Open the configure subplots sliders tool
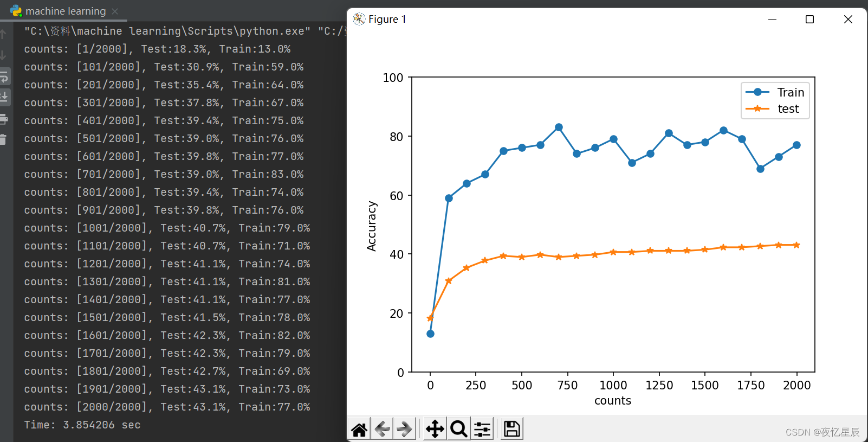The width and height of the screenshot is (868, 442). (482, 429)
